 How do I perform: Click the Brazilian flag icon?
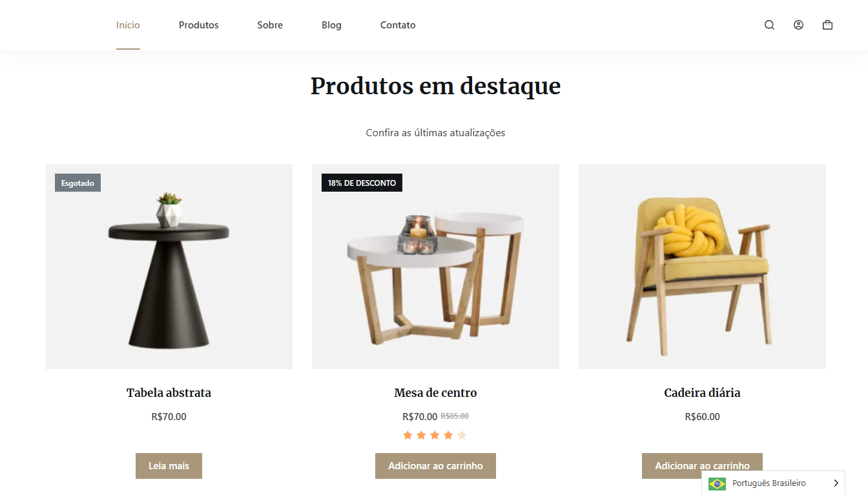point(717,483)
